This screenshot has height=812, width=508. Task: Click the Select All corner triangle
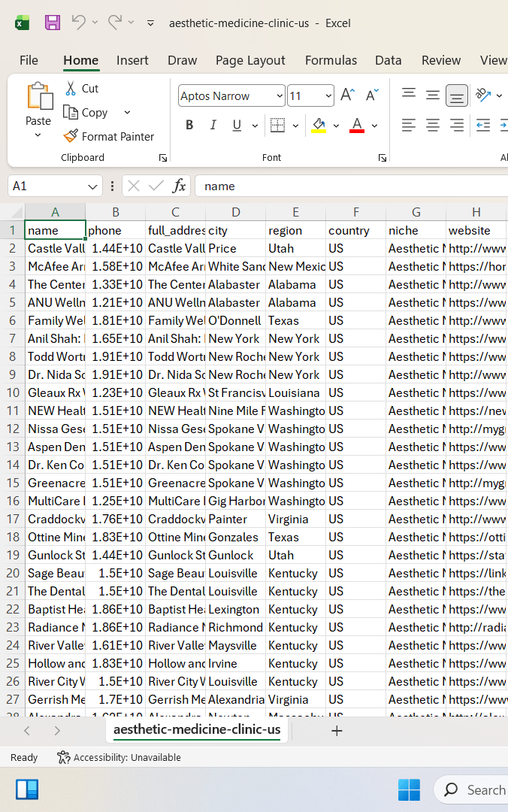click(x=17, y=212)
